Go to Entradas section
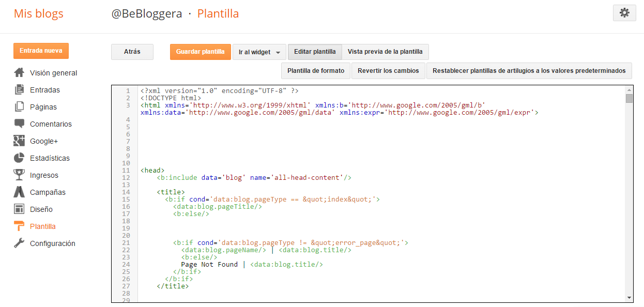Screen dimensions: 644x307 tap(45, 90)
